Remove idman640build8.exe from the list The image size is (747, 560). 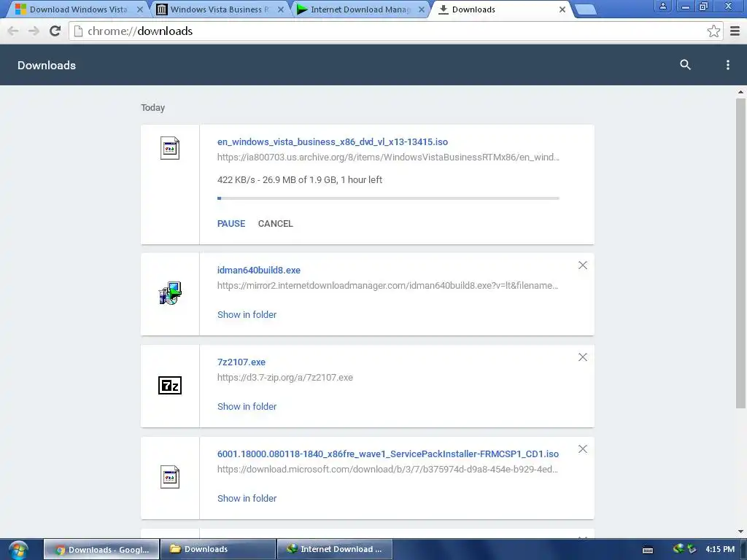tap(583, 265)
